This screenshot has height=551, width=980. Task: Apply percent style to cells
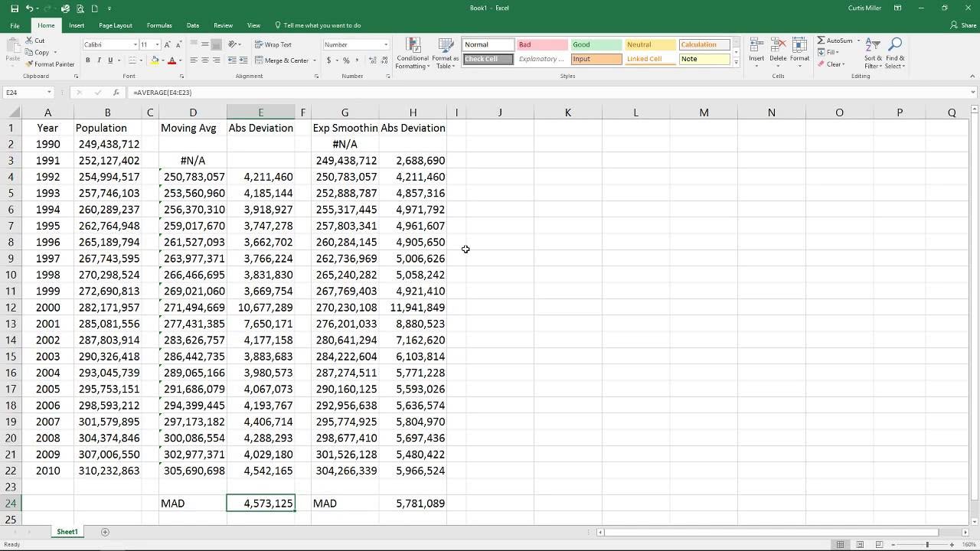(346, 60)
